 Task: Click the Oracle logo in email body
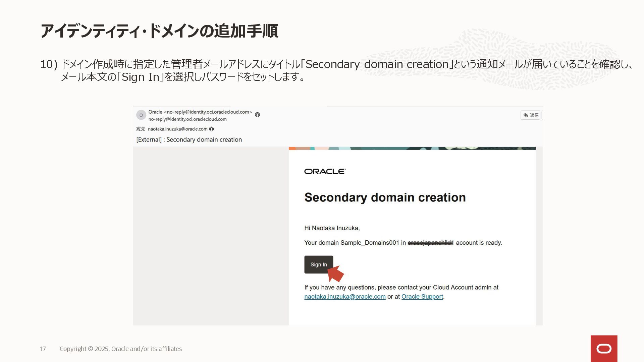[325, 171]
